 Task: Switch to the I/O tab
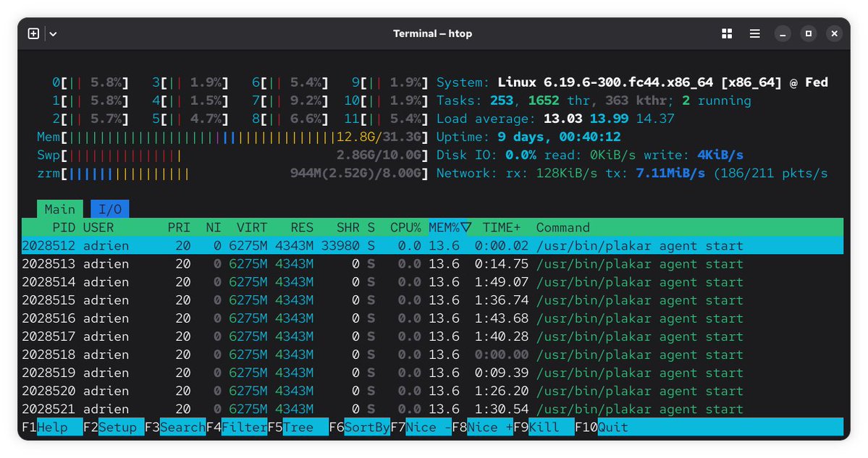tap(109, 209)
